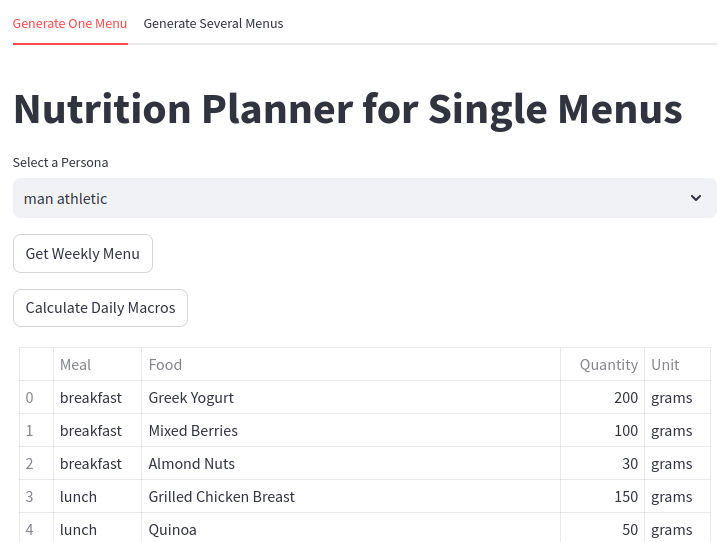Open the Select a Persona dropdown

pos(364,198)
